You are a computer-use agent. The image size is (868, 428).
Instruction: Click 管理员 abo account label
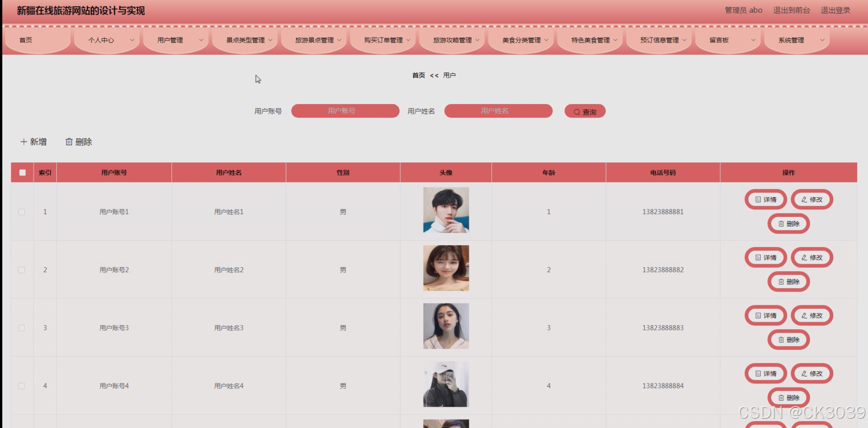click(x=744, y=10)
